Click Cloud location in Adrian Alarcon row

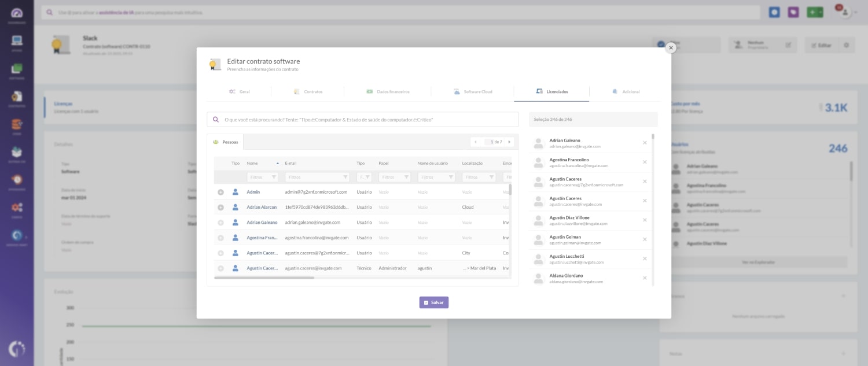(468, 207)
